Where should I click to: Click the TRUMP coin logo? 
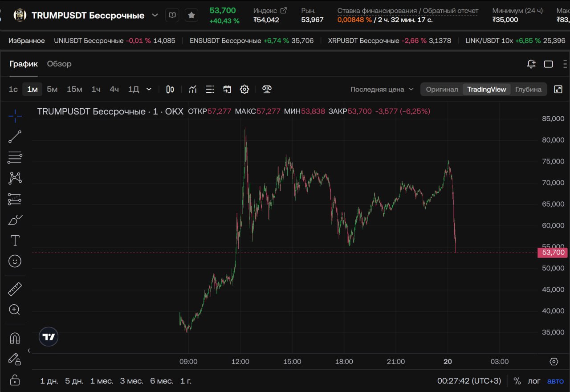point(20,15)
